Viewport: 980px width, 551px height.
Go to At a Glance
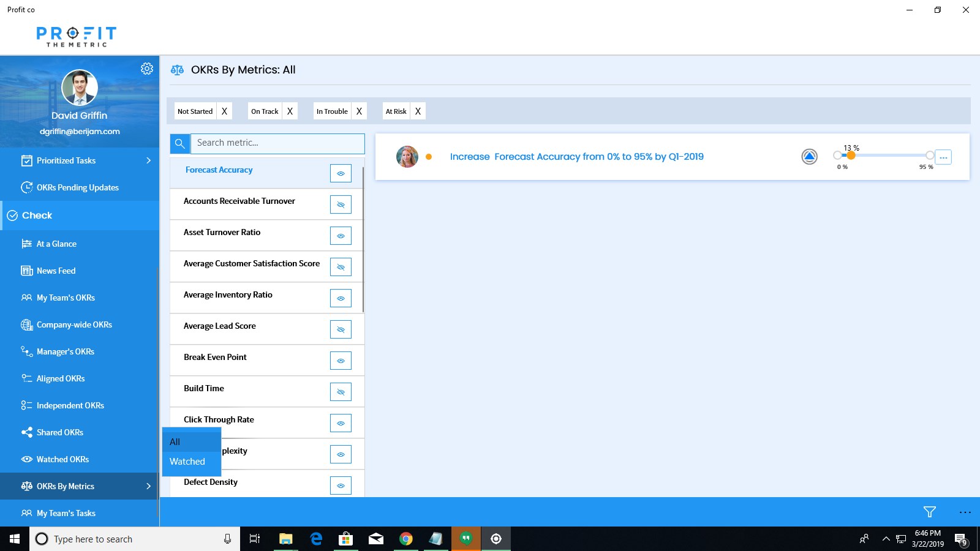(x=80, y=244)
